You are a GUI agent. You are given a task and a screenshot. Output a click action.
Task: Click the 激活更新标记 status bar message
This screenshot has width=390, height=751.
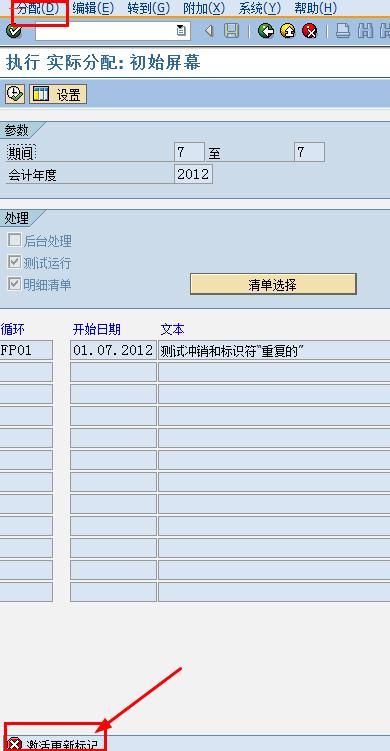(62, 745)
